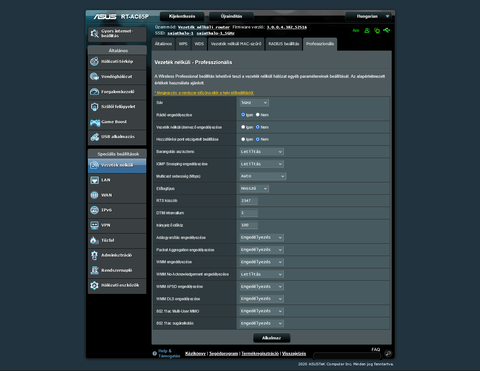The height and width of the screenshot is (371, 480).
Task: Open the WMM DLS dropdown
Action: coord(262,299)
